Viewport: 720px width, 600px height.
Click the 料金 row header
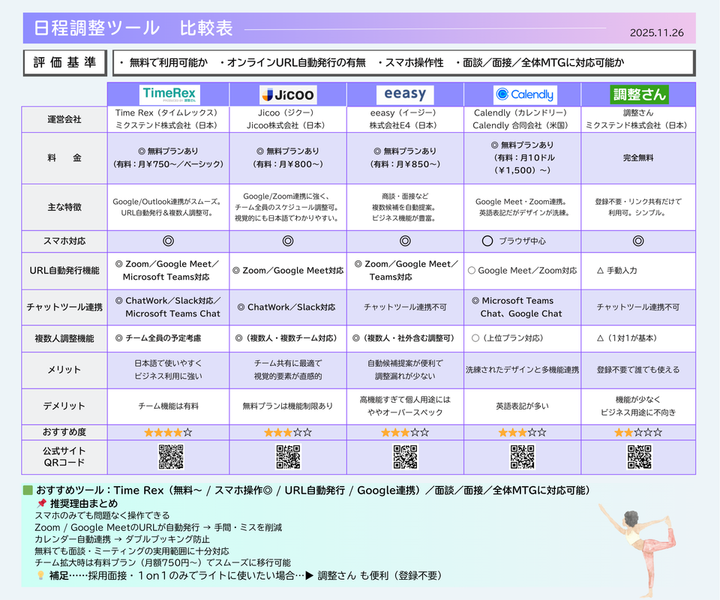coord(64,158)
